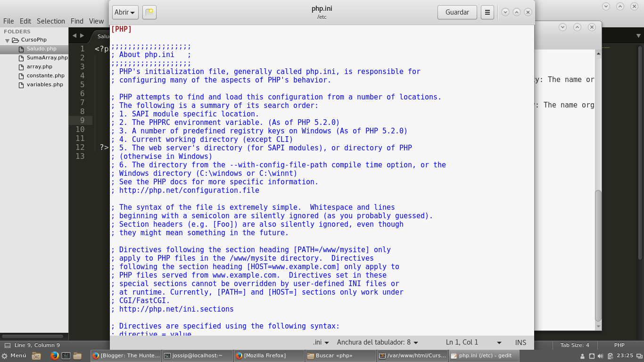Click the Guardar button to save php.ini
The height and width of the screenshot is (362, 644).
pos(457,12)
